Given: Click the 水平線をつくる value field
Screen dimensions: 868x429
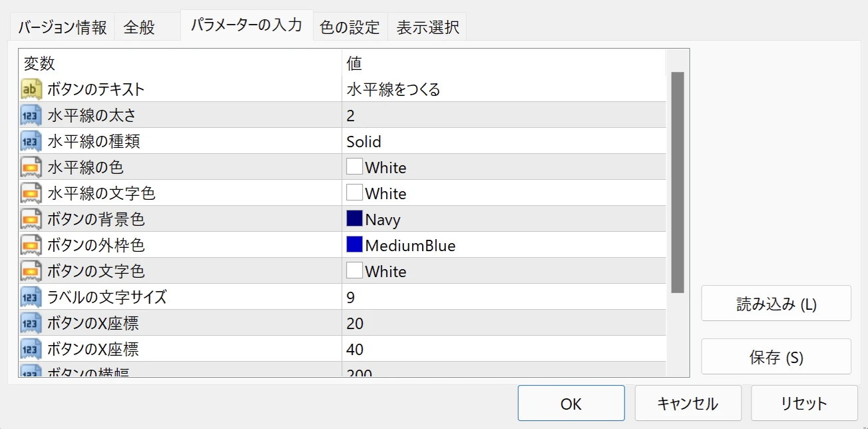Looking at the screenshot, I should (393, 89).
